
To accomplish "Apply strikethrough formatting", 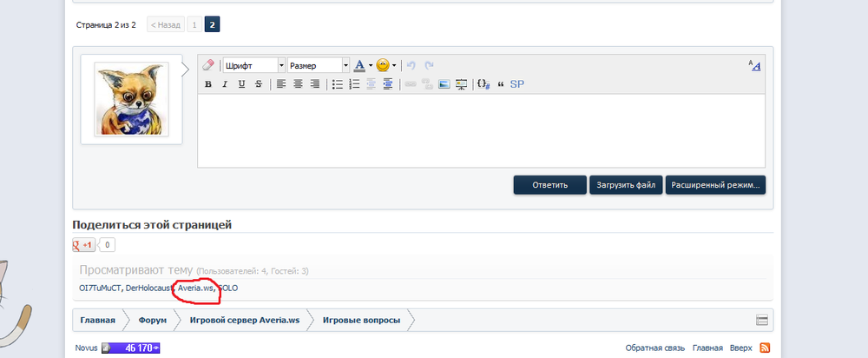I will click(x=258, y=84).
